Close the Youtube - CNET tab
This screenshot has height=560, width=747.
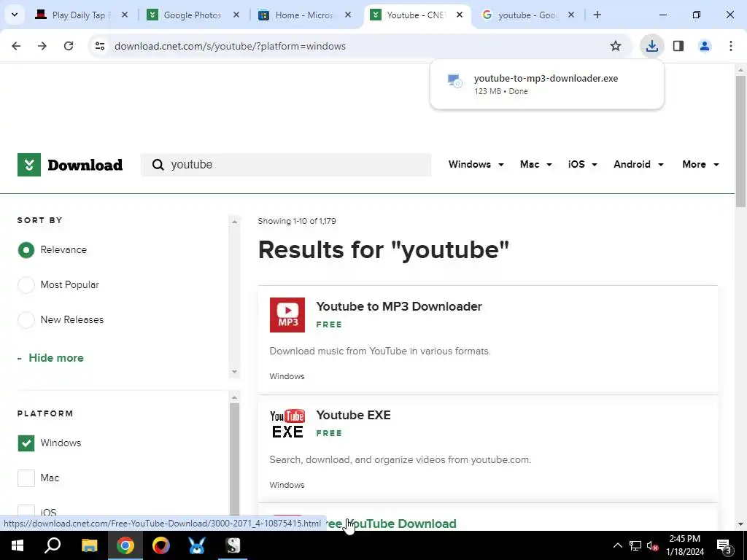tap(460, 15)
